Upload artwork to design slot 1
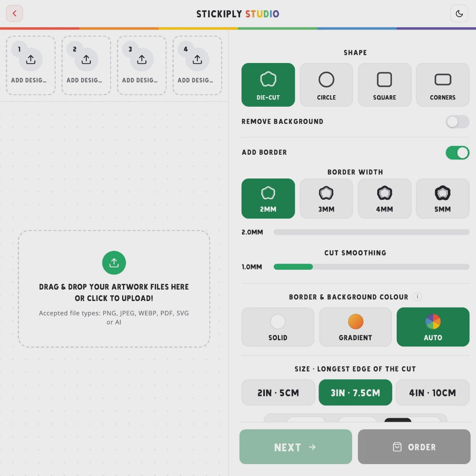Screen dimensions: 476x476 pos(31,65)
